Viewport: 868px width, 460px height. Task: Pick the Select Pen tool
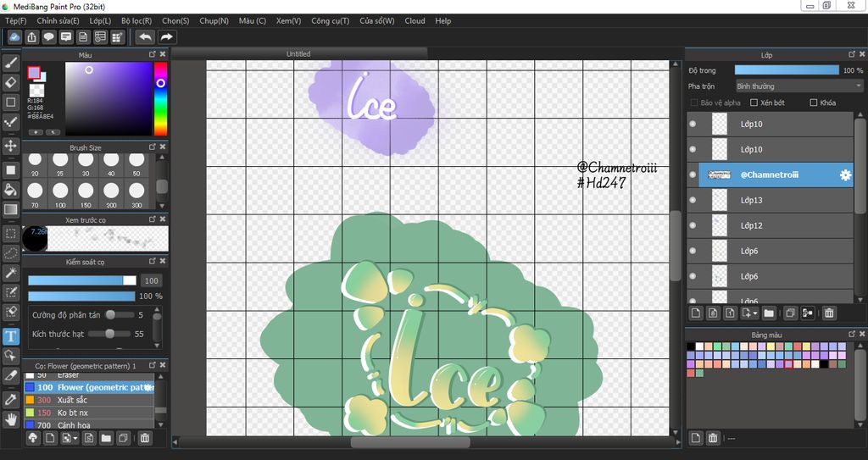coord(10,292)
